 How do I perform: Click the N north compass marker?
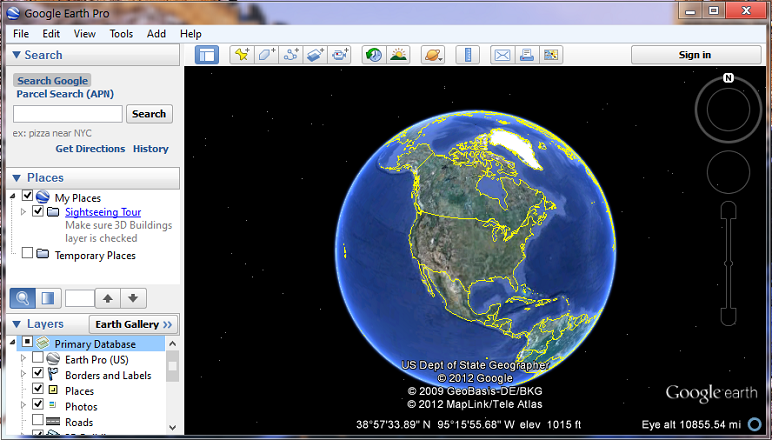tap(728, 78)
